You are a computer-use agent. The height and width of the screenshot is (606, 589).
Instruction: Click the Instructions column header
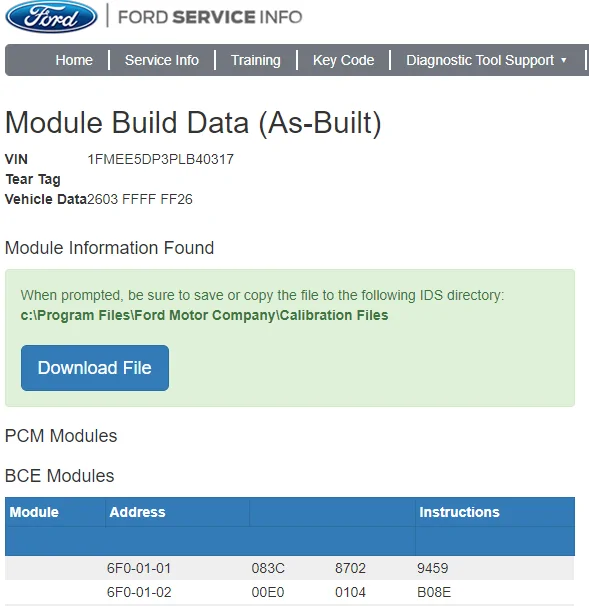pyautogui.click(x=459, y=512)
